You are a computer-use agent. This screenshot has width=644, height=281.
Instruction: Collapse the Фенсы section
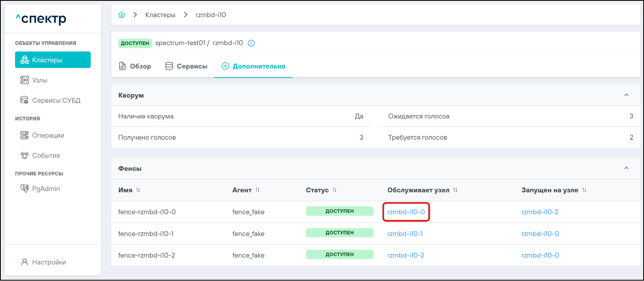[626, 168]
